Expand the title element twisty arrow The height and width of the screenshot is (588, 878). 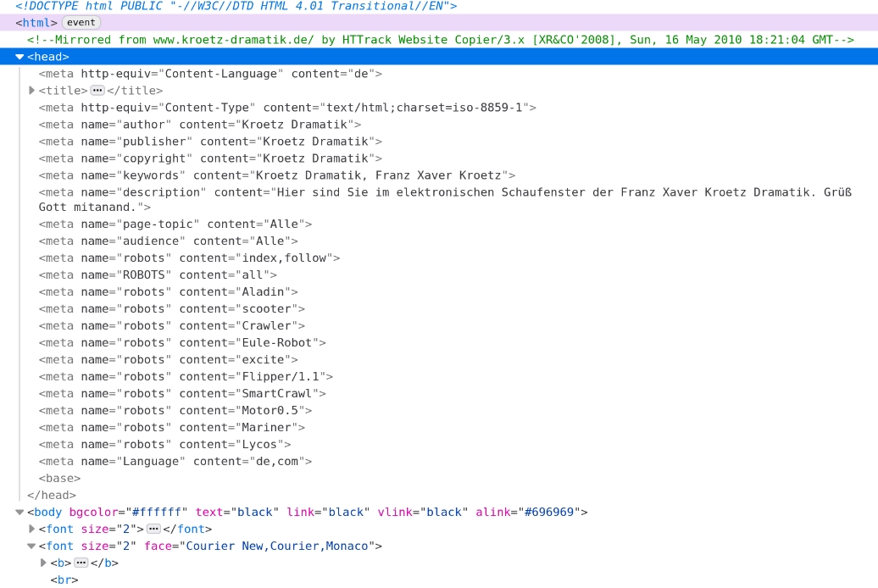click(x=32, y=91)
